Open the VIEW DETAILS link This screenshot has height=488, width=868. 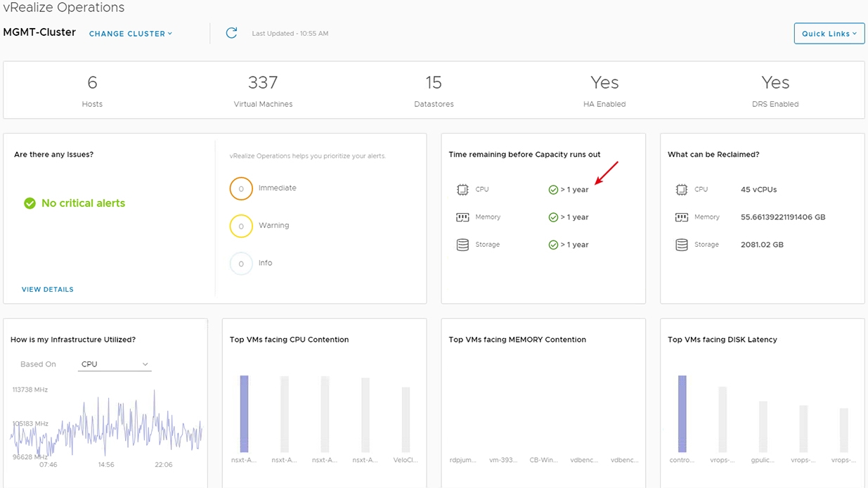click(x=48, y=290)
